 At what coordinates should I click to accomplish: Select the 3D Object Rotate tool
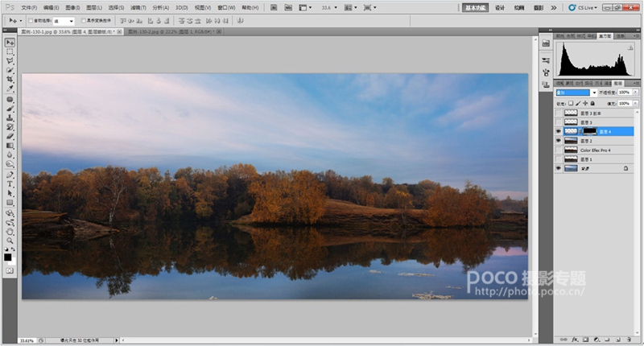(x=10, y=213)
